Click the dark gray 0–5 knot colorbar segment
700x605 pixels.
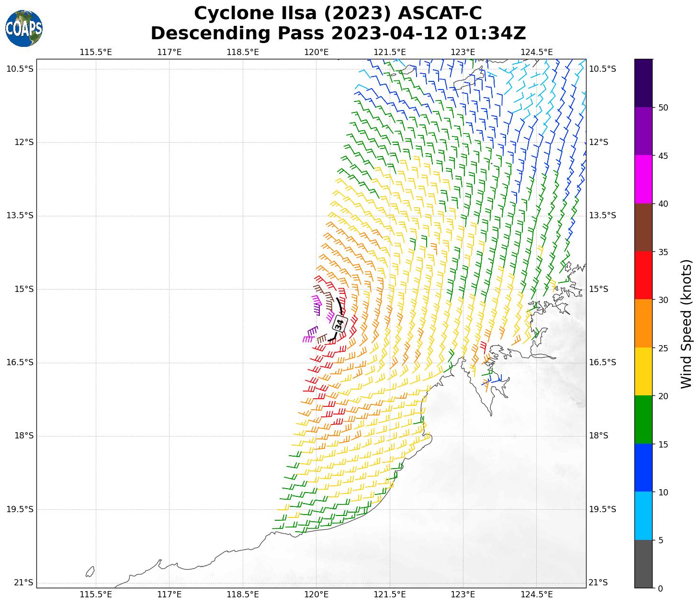tap(643, 564)
